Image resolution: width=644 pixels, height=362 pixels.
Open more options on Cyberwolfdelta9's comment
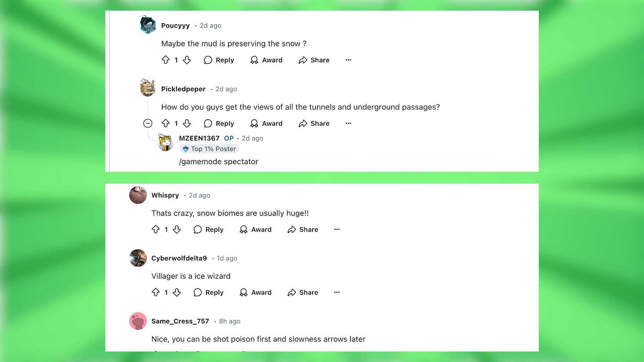(x=337, y=292)
